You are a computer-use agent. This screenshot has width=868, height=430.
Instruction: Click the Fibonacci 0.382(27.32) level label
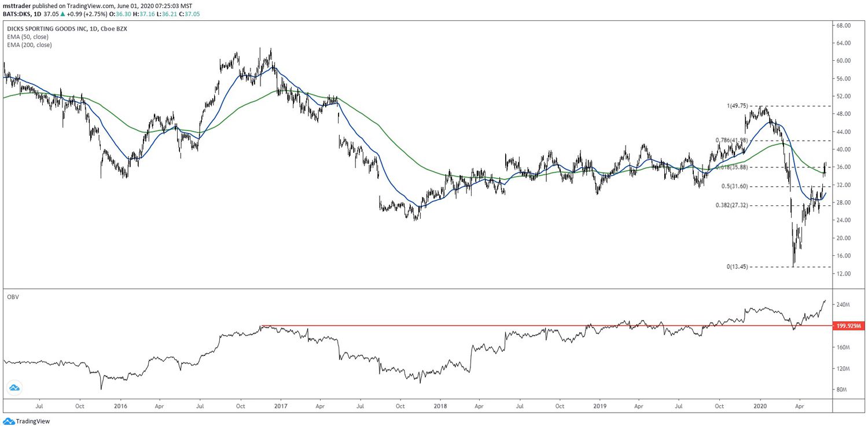click(x=733, y=205)
